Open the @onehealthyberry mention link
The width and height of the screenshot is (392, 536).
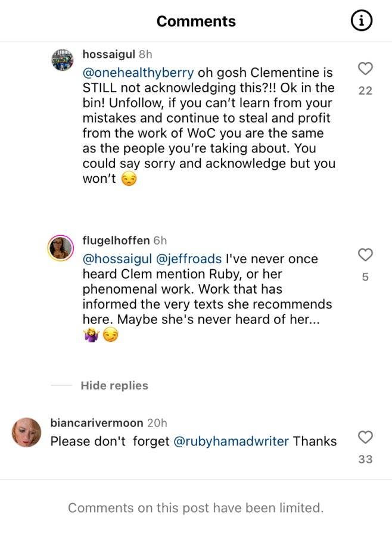(x=138, y=73)
